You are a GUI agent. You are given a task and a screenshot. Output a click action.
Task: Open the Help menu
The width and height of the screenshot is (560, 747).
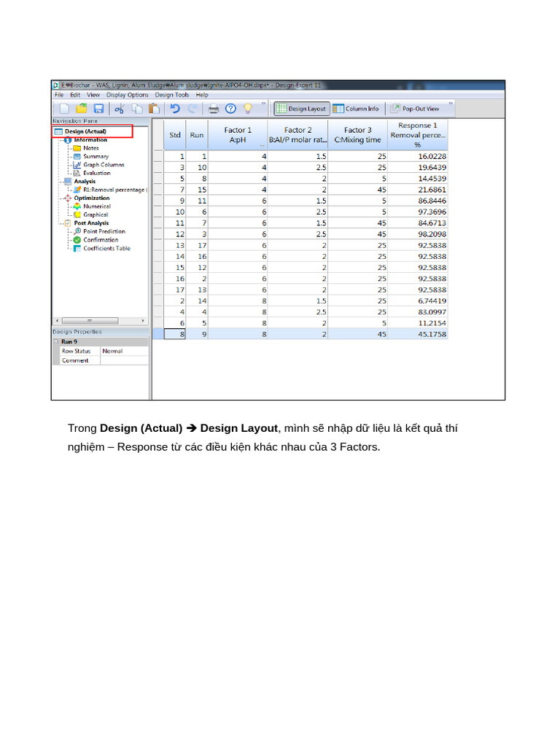coord(203,95)
